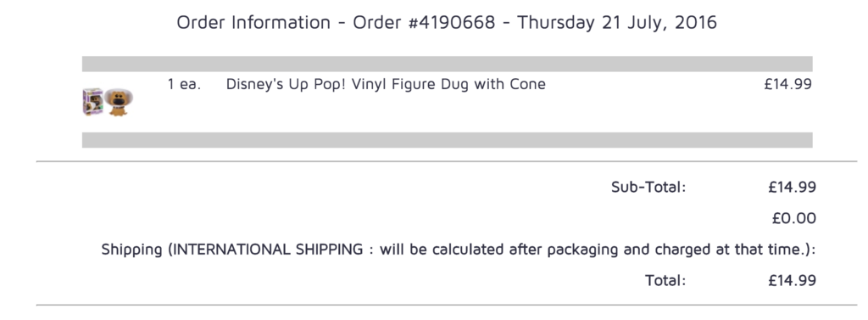Click the Sub-Total label
The height and width of the screenshot is (320, 868).
click(x=648, y=188)
